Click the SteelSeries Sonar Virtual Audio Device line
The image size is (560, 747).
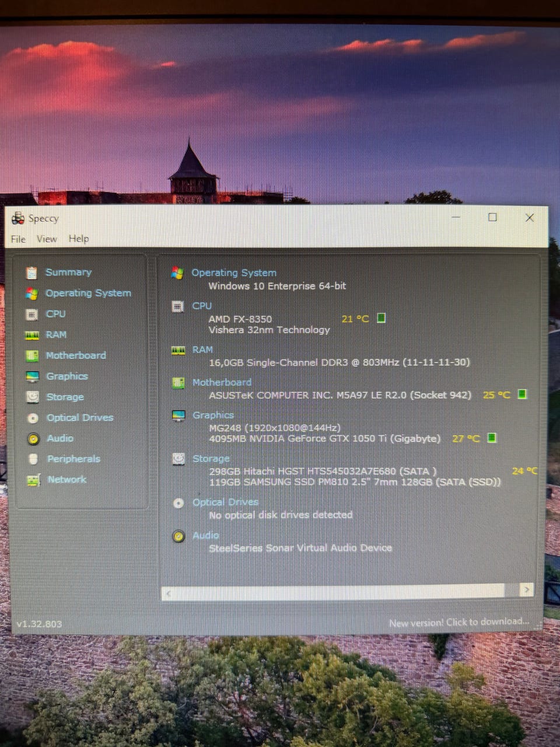coord(300,548)
